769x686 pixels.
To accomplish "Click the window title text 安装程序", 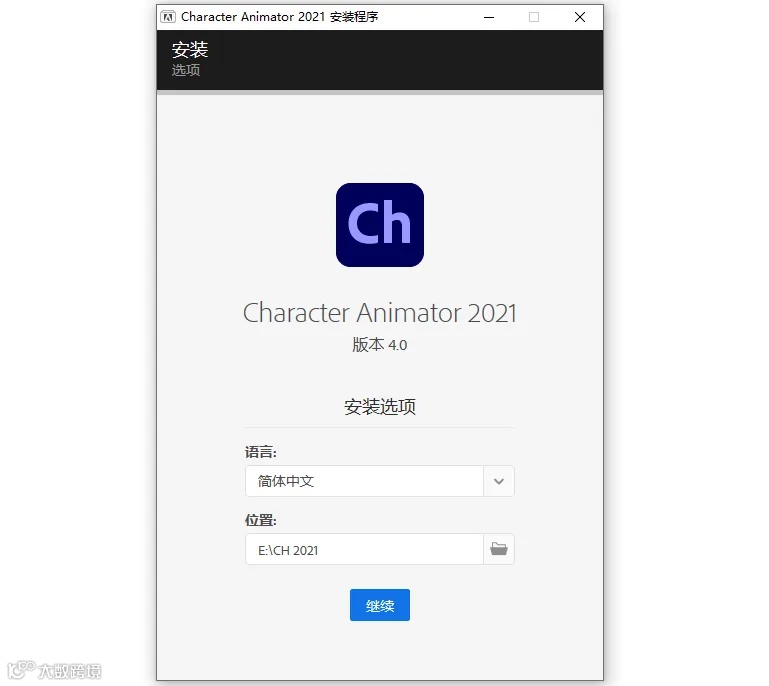I will coord(354,17).
